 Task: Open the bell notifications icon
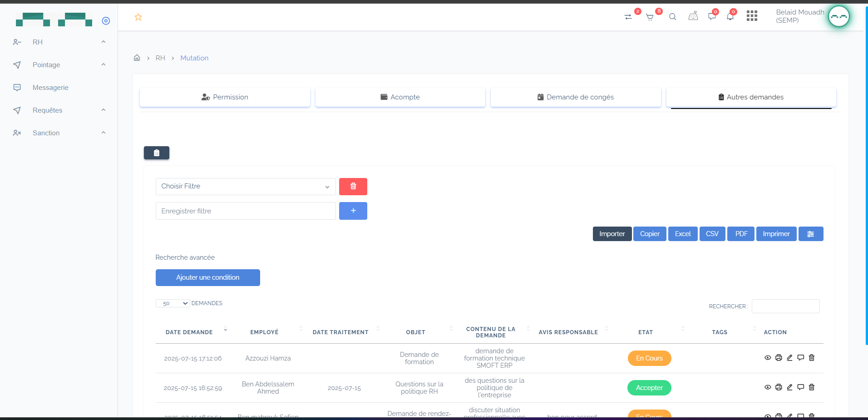(730, 17)
